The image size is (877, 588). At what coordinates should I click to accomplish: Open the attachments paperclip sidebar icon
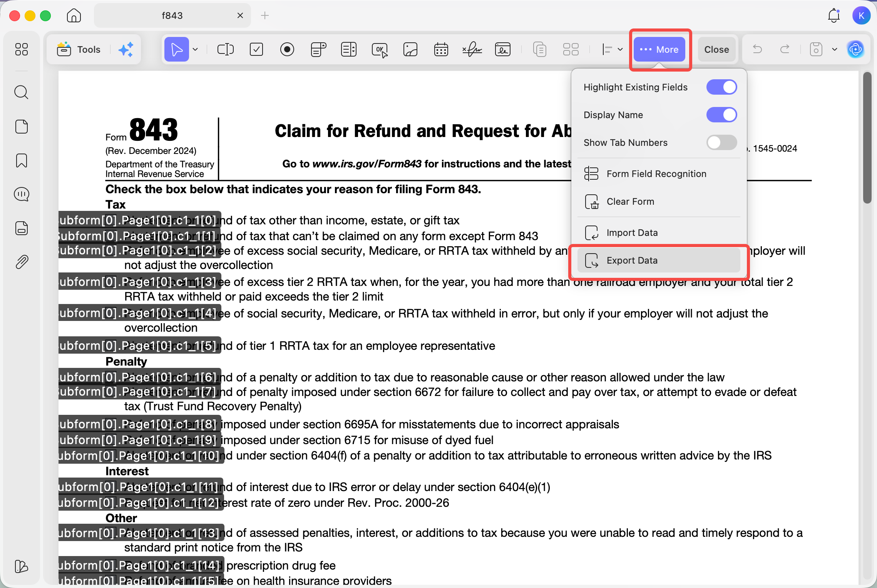coord(22,262)
